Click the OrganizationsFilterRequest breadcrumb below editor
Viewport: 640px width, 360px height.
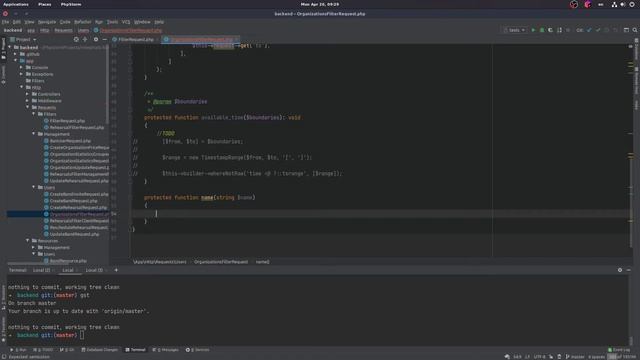pos(221,262)
